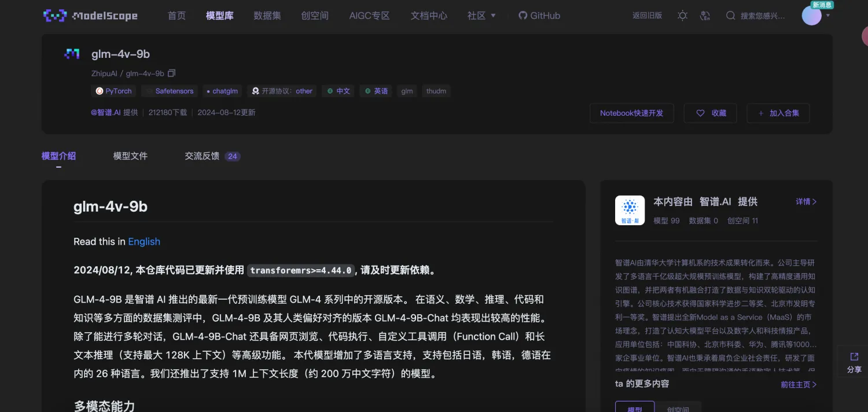The image size is (868, 412).
Task: Switch to 模型文件 tab
Action: [x=130, y=156]
